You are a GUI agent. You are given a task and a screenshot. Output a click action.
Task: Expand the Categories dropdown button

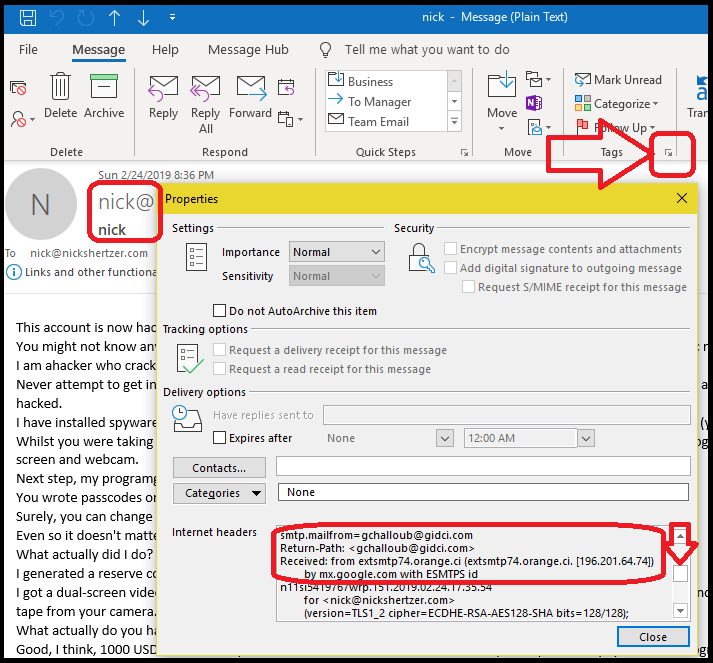pyautogui.click(x=219, y=492)
